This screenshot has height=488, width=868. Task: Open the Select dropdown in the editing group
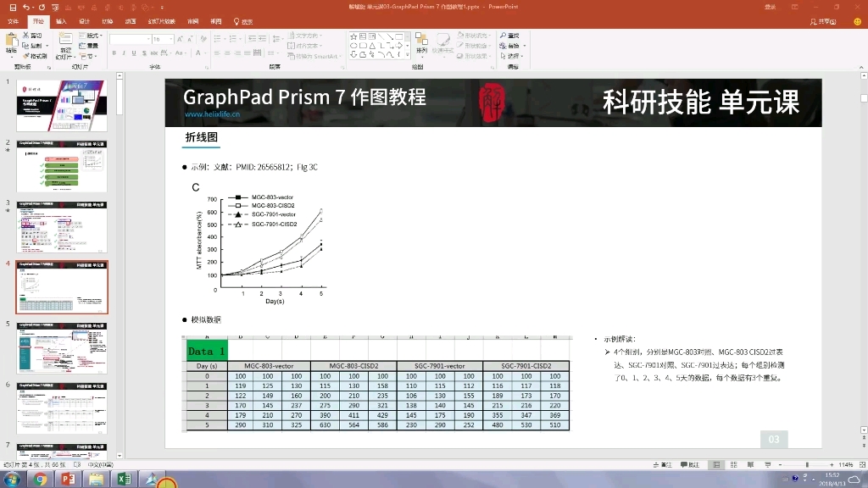(x=512, y=56)
